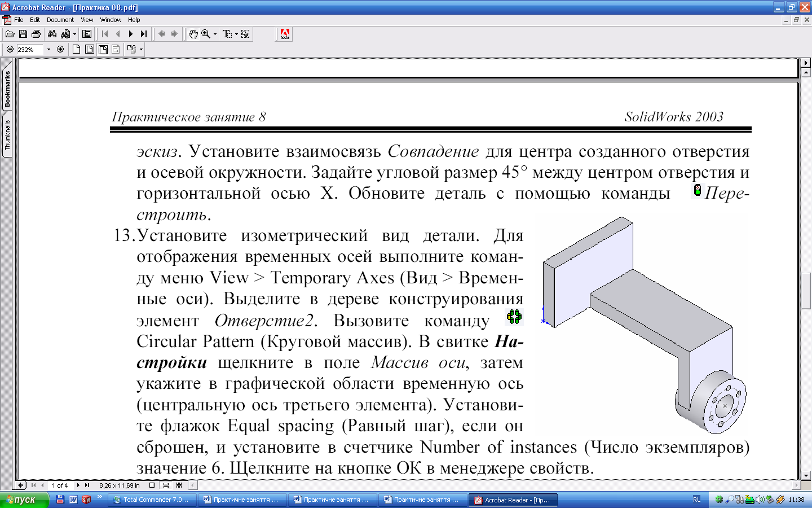The width and height of the screenshot is (812, 508).
Task: Save a copy with the floppy disk icon
Action: [23, 34]
